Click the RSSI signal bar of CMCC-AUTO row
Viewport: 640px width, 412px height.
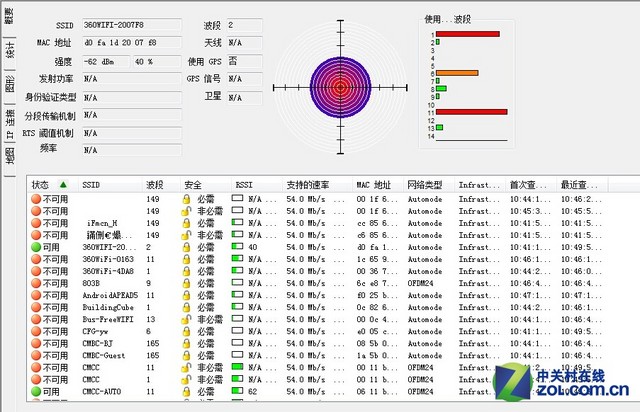point(237,391)
